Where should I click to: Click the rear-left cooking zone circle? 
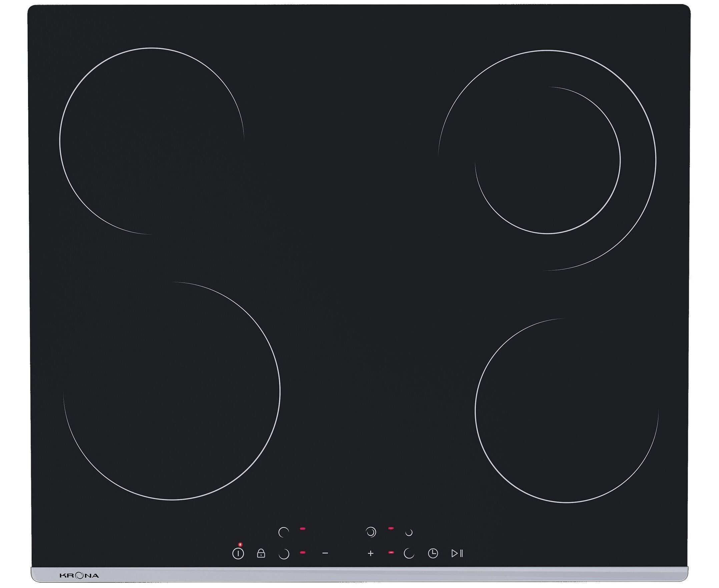151,141
